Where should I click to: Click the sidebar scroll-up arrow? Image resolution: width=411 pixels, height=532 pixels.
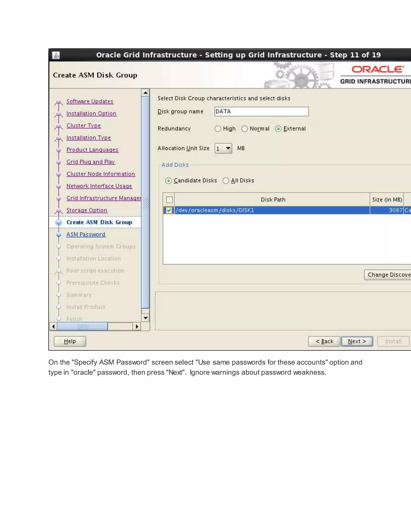click(x=145, y=93)
